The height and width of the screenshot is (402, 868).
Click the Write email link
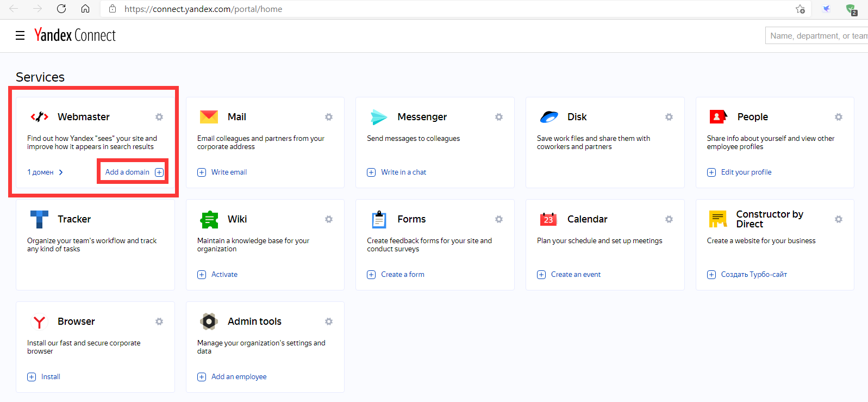(x=222, y=172)
